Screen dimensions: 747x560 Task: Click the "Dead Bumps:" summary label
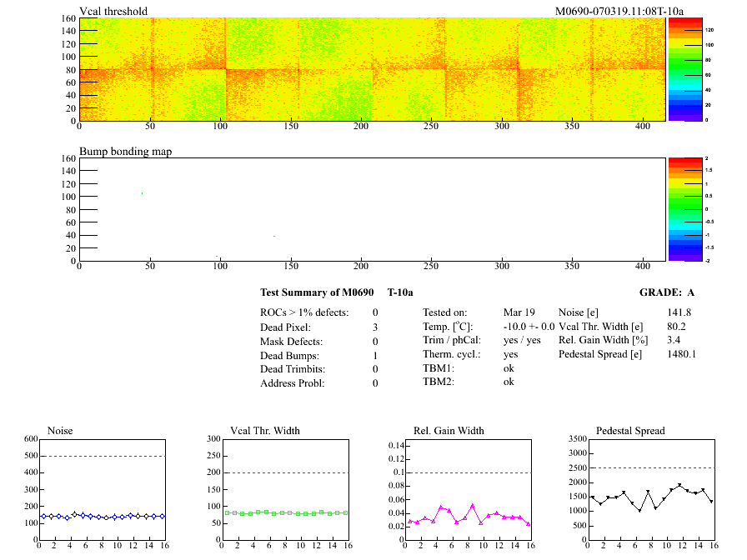point(288,355)
